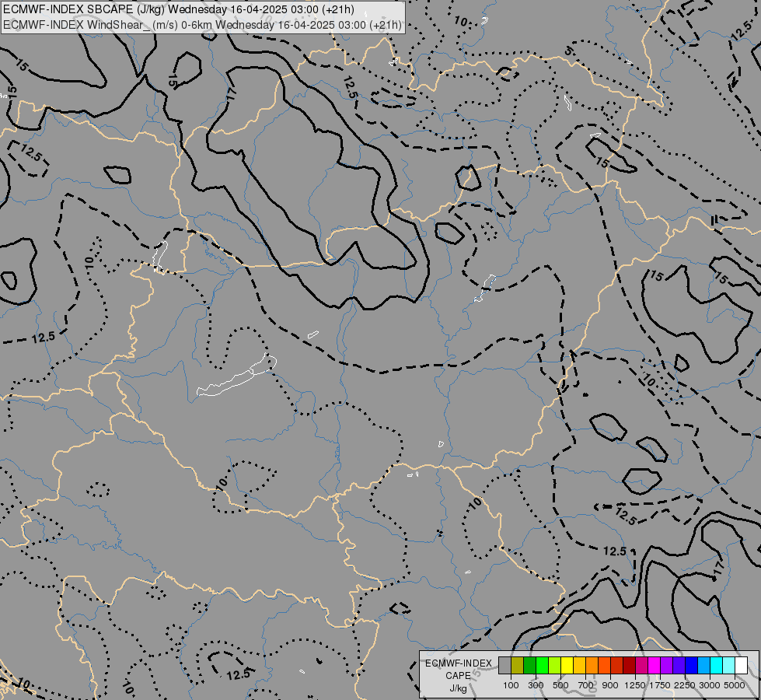Click the large white lake outline
This screenshot has height=700, width=761.
[237, 376]
